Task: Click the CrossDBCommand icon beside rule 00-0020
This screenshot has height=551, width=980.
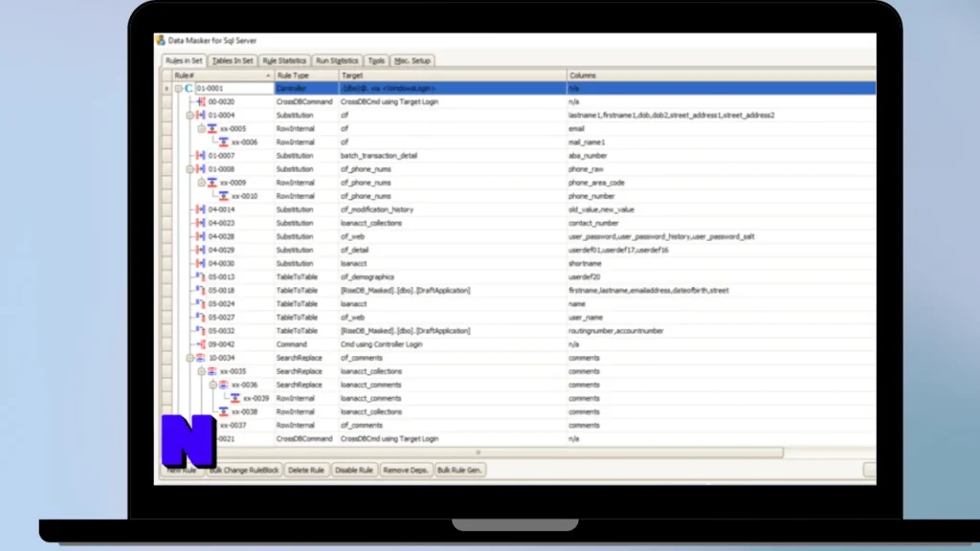Action: (x=201, y=101)
